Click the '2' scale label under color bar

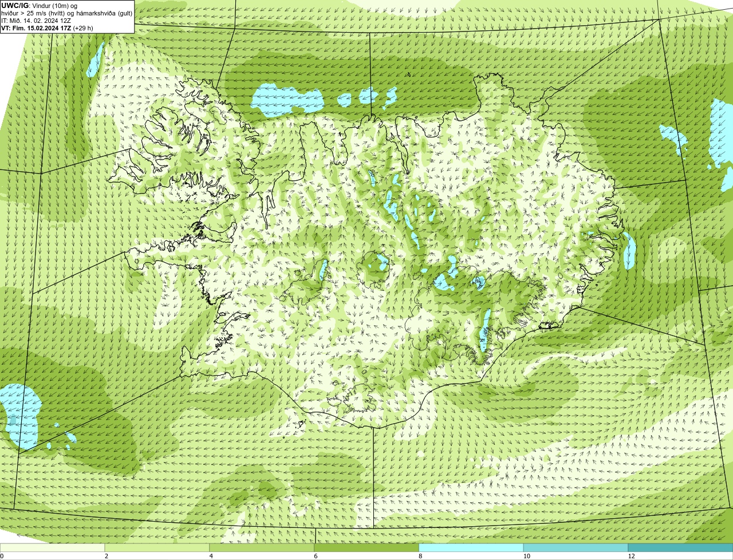click(107, 556)
